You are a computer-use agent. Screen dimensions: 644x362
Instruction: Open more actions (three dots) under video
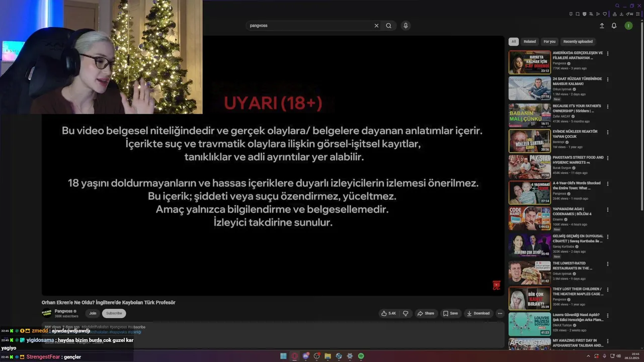tap(500, 313)
